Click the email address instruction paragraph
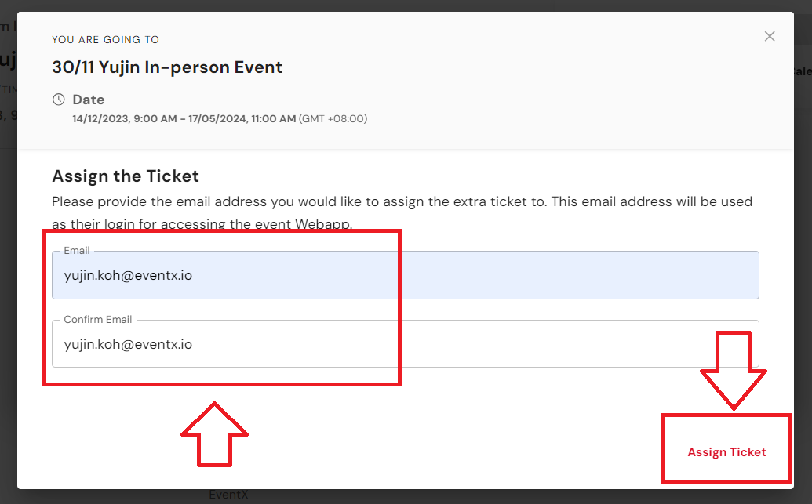Screen dimensions: 812x504 click(x=402, y=212)
